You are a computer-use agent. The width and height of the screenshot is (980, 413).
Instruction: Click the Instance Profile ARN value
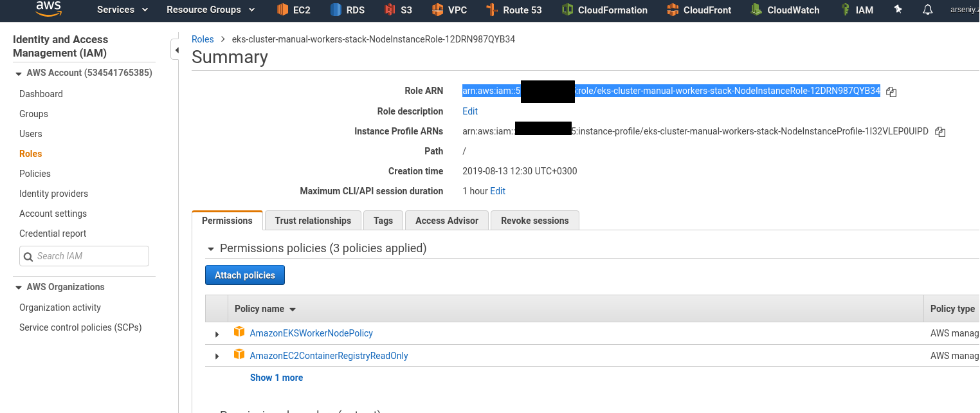[696, 131]
